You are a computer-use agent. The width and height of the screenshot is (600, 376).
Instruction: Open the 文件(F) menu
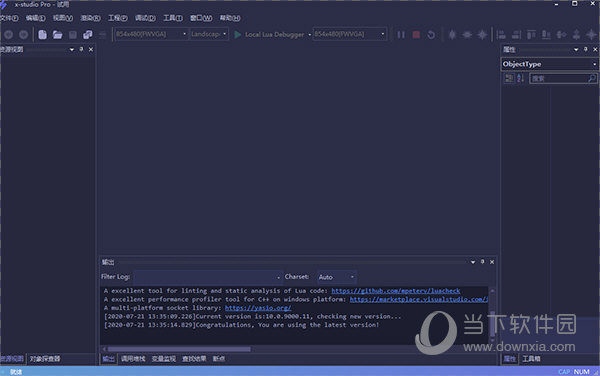(9, 18)
